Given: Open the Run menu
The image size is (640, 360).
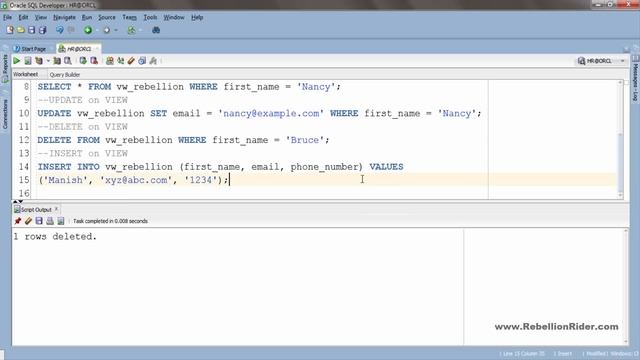Looking at the screenshot, I should point(87,17).
